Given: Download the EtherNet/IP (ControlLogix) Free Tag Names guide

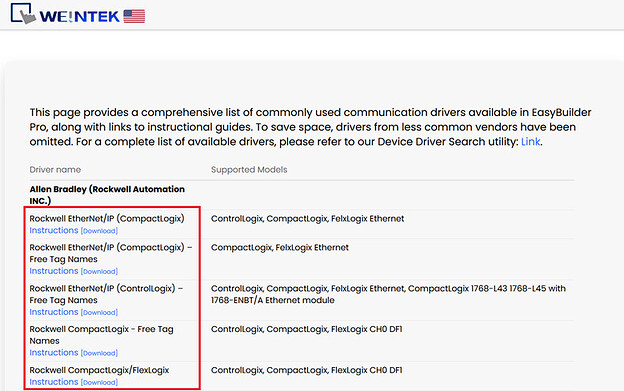Looking at the screenshot, I should point(99,312).
